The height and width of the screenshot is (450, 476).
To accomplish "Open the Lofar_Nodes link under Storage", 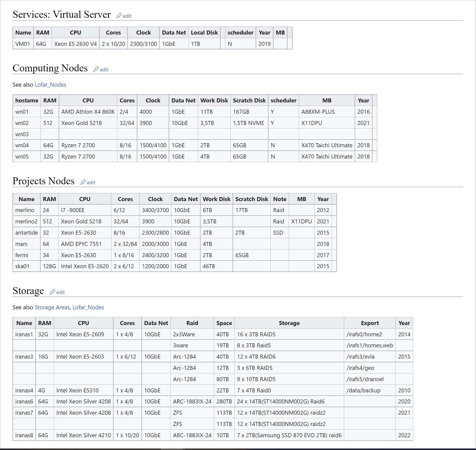I will 88,307.
